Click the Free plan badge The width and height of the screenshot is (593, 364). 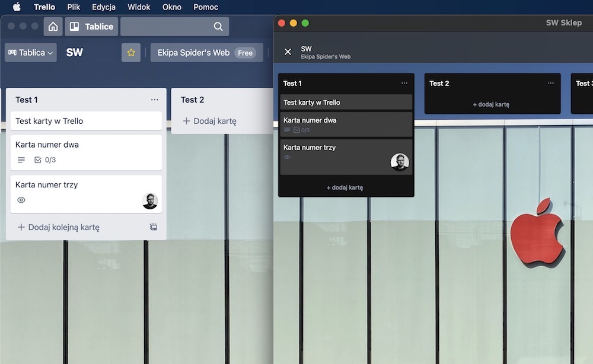click(x=245, y=53)
